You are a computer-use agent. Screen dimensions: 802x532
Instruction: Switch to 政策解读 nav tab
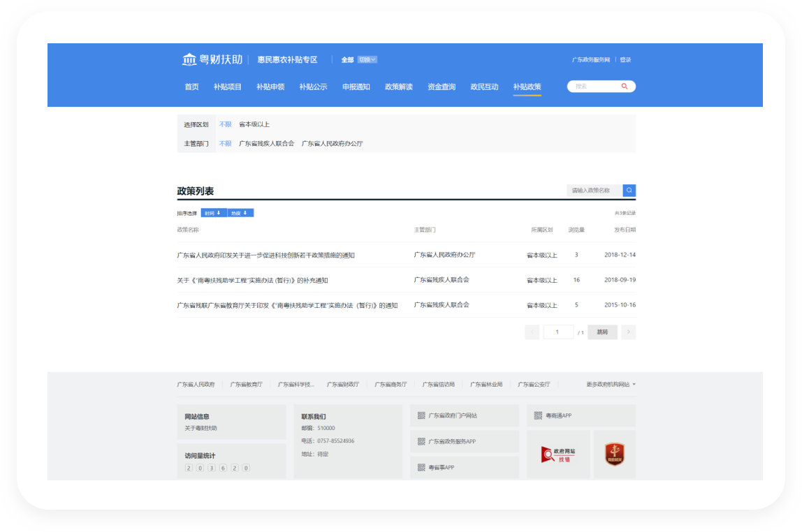[399, 87]
